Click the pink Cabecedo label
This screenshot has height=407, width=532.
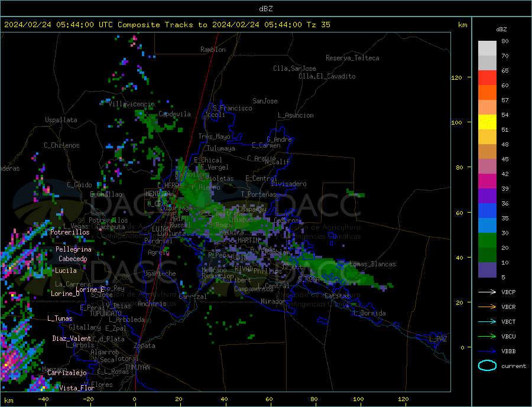73,259
